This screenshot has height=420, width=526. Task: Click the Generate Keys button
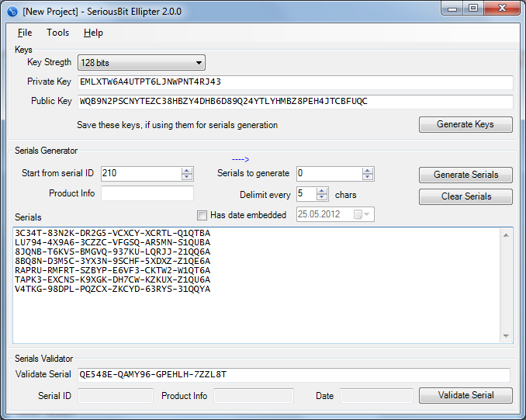(x=465, y=124)
